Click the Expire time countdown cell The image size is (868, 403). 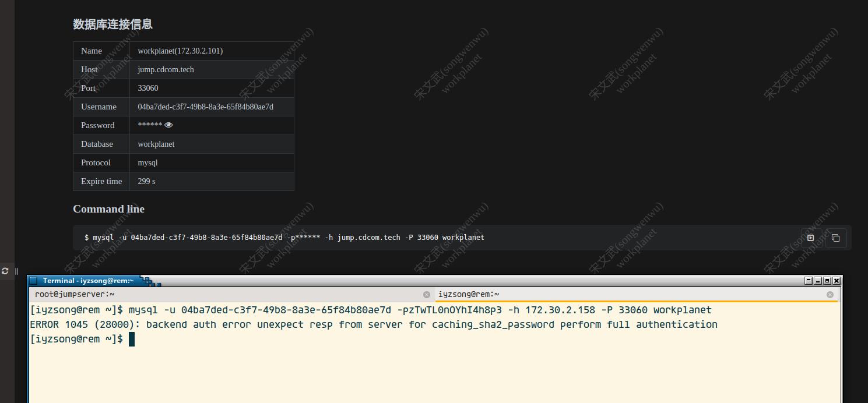click(146, 181)
